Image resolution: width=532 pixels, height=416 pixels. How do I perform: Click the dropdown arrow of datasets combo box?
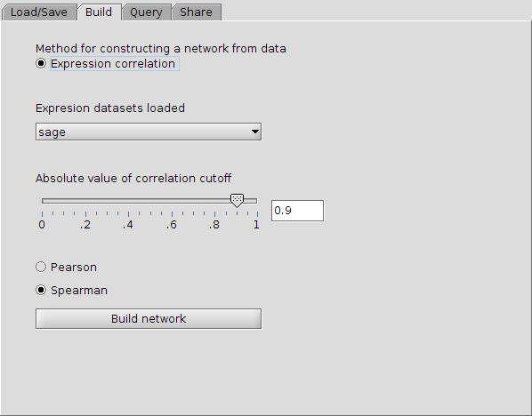255,132
